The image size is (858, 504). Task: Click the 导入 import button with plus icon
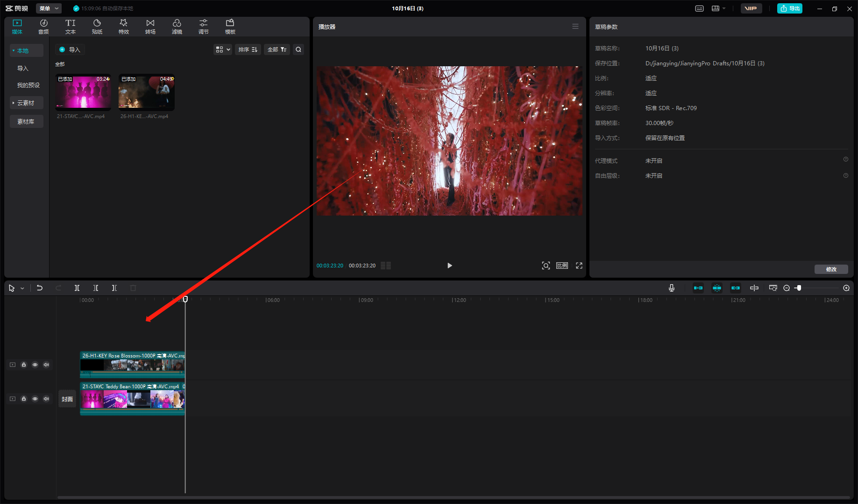coord(70,49)
